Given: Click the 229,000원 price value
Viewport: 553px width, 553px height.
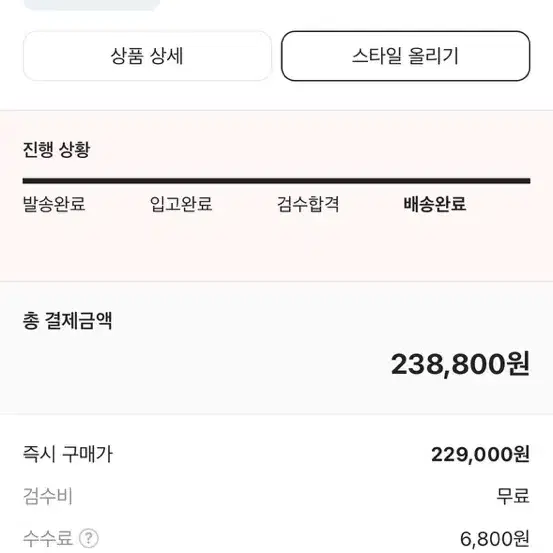Looking at the screenshot, I should coord(480,454).
